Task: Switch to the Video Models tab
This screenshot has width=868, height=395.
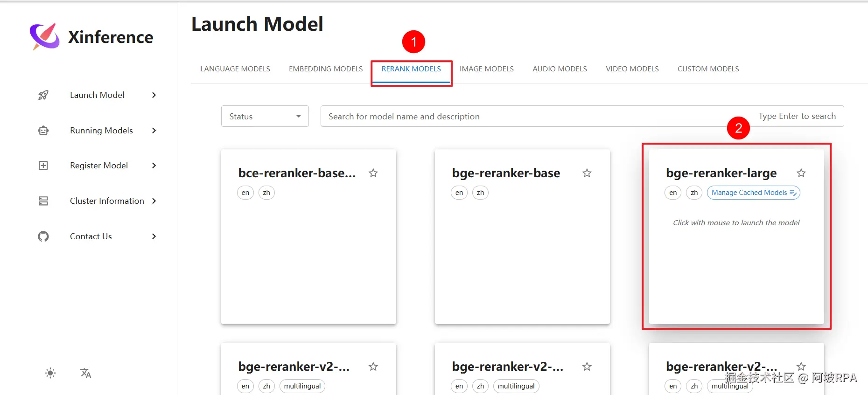Action: coord(632,69)
